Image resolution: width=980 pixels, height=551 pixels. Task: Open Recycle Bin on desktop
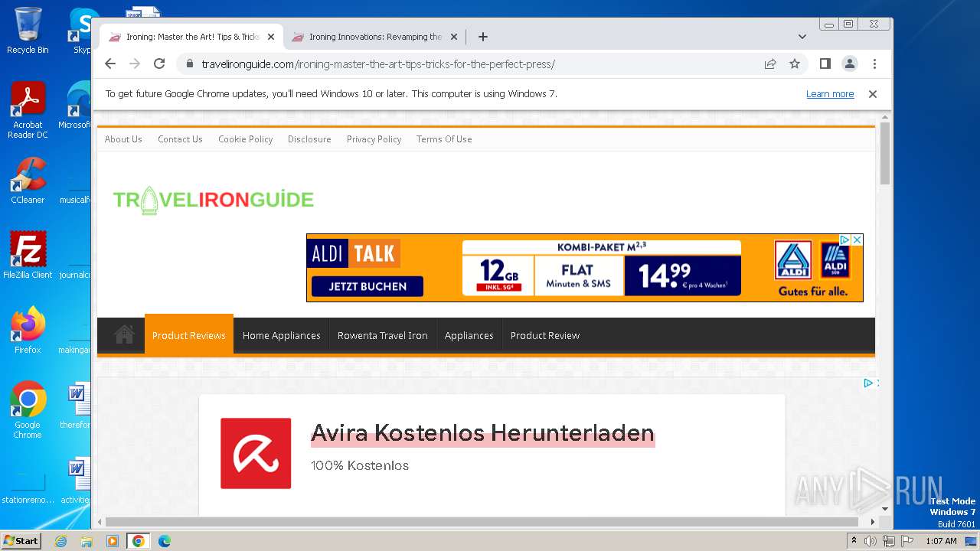coord(28,31)
